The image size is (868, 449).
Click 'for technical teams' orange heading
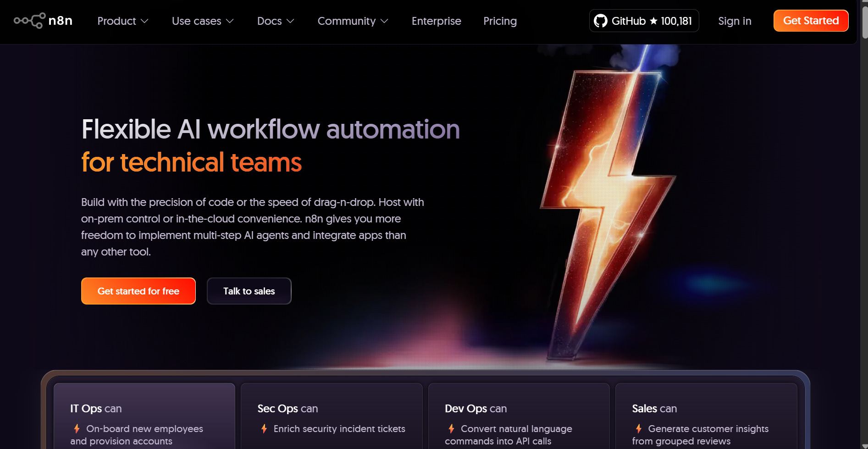tap(191, 162)
